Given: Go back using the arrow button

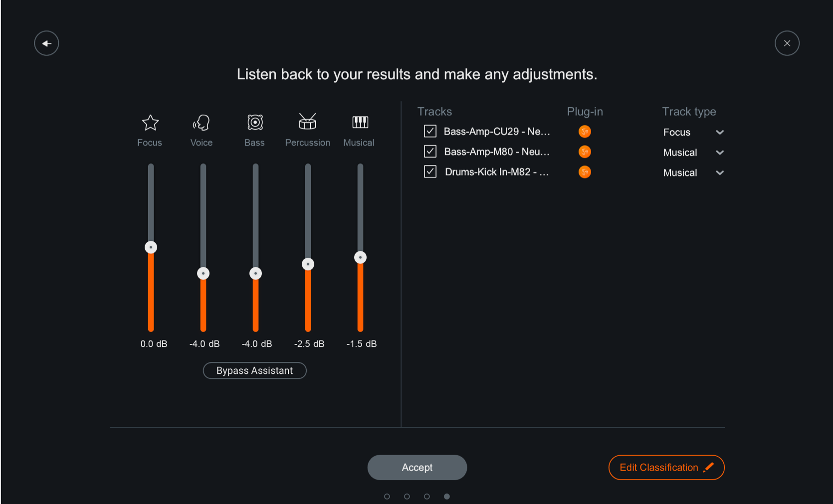Looking at the screenshot, I should coord(46,43).
